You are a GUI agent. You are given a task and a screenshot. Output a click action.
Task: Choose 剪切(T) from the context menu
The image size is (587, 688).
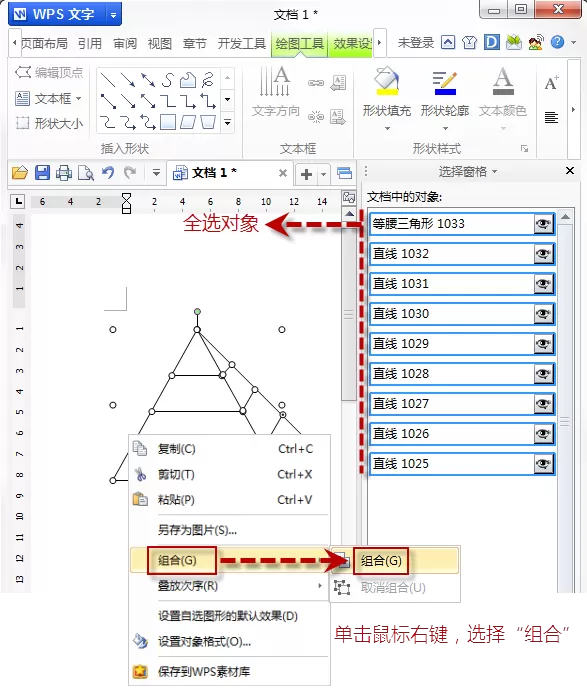coord(229,474)
